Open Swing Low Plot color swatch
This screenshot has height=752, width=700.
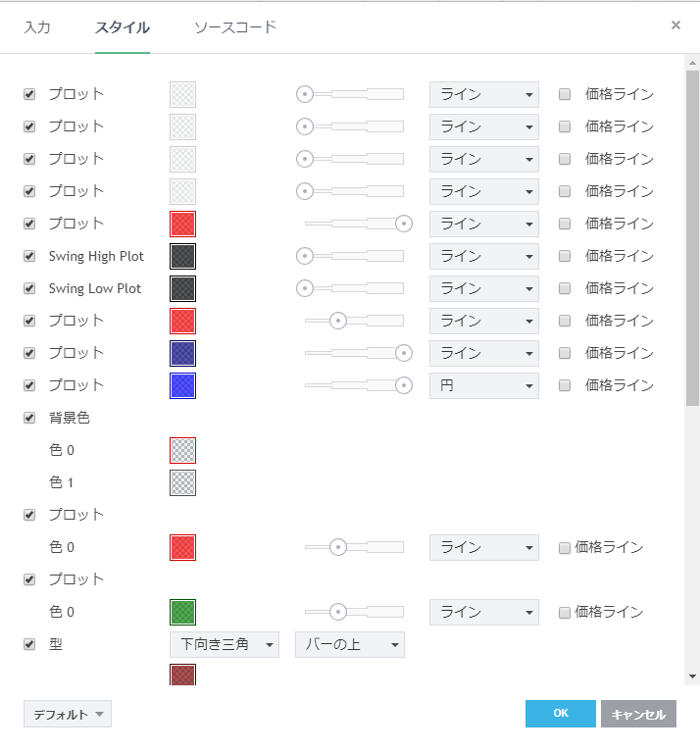click(x=182, y=288)
